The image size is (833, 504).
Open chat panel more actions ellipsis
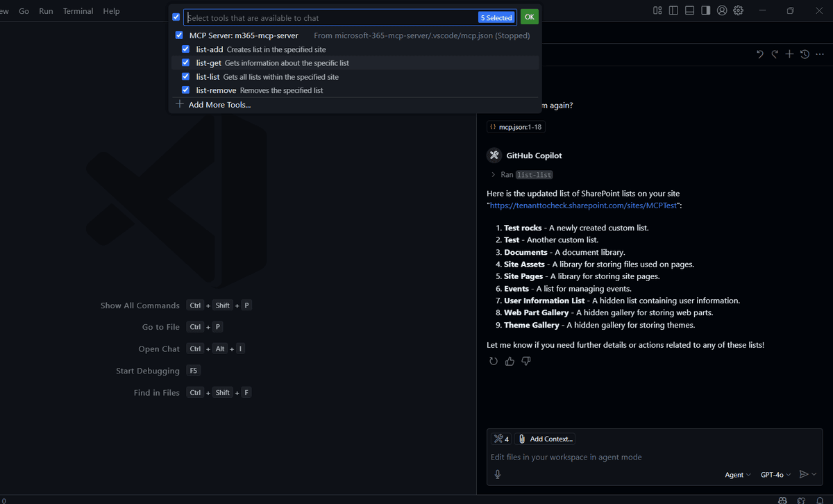821,54
